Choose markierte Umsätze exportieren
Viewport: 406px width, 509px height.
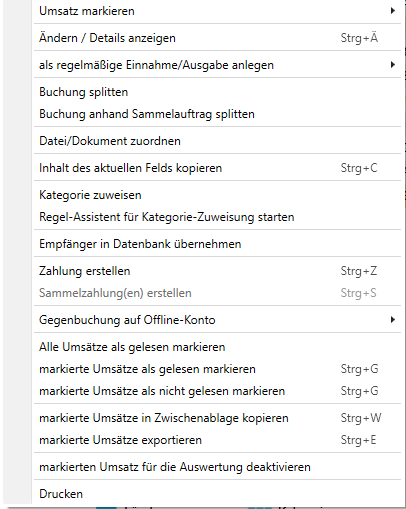pos(217,440)
